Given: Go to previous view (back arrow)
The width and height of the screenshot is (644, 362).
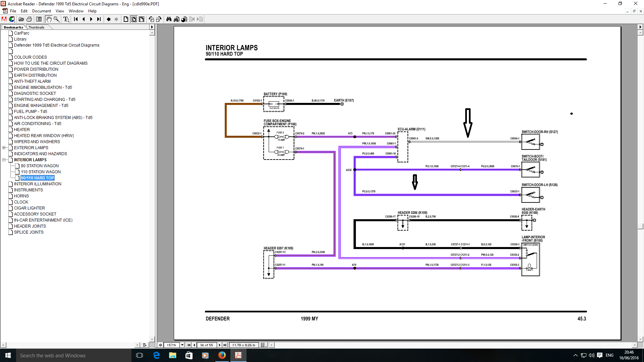Looking at the screenshot, I should tap(109, 19).
